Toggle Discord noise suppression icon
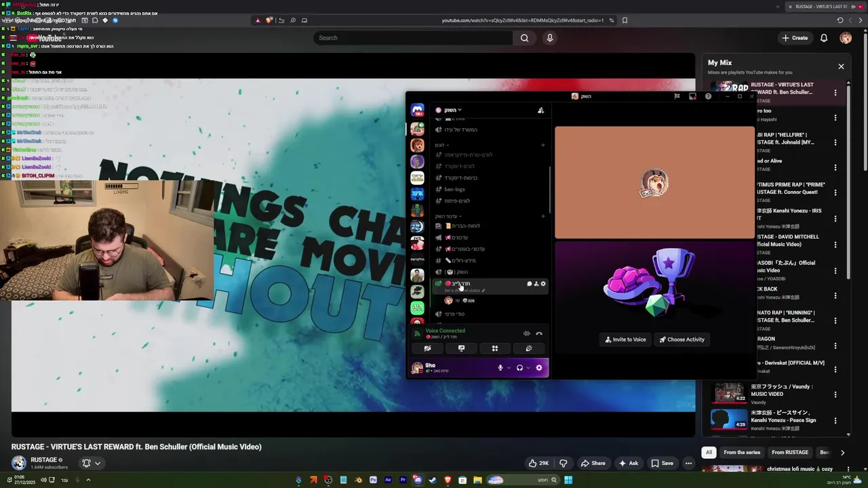 [526, 333]
